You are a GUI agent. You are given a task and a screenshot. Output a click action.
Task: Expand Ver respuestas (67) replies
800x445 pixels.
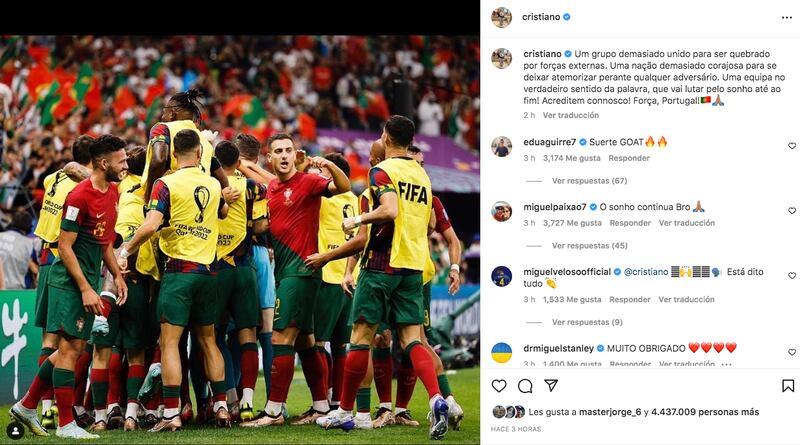tap(589, 181)
